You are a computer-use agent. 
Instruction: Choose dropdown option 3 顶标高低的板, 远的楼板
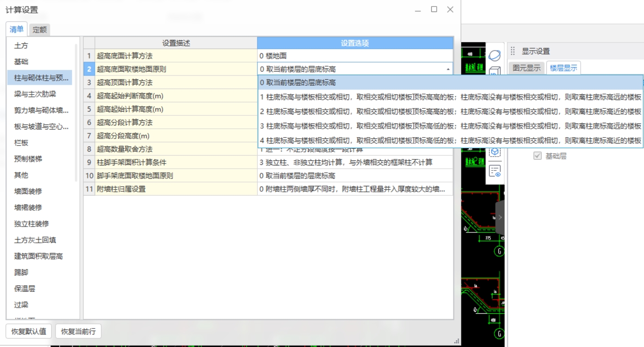450,126
